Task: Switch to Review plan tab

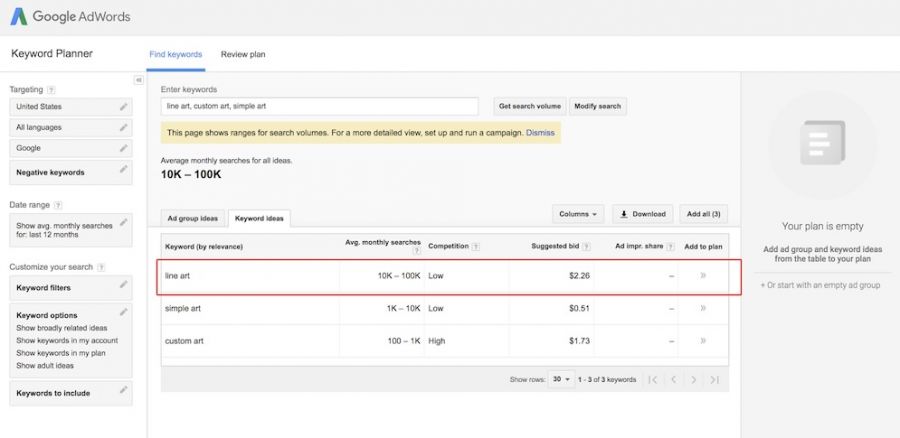Action: (x=243, y=55)
